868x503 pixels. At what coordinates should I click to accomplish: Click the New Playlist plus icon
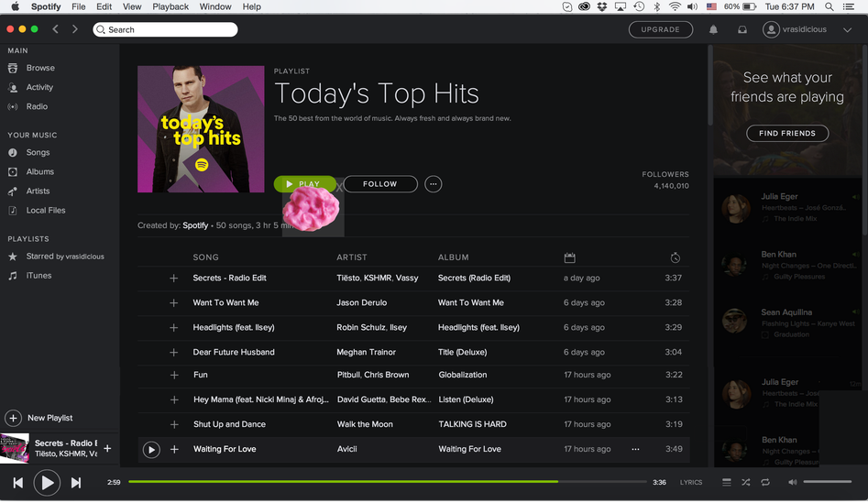point(13,418)
